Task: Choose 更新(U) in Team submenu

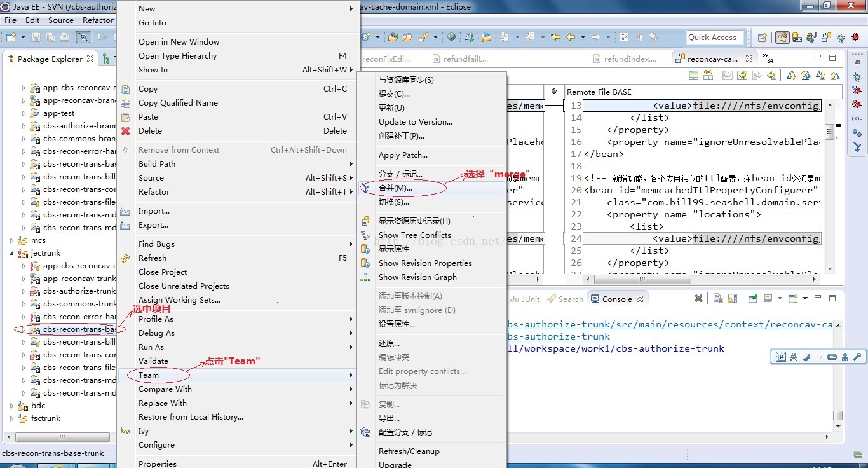Action: (x=432, y=108)
